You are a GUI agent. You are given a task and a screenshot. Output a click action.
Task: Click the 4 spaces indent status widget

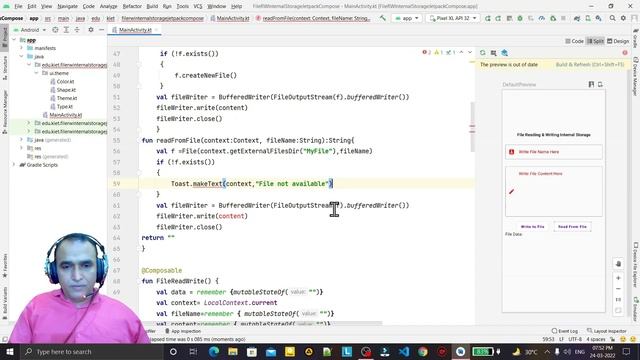(596, 339)
